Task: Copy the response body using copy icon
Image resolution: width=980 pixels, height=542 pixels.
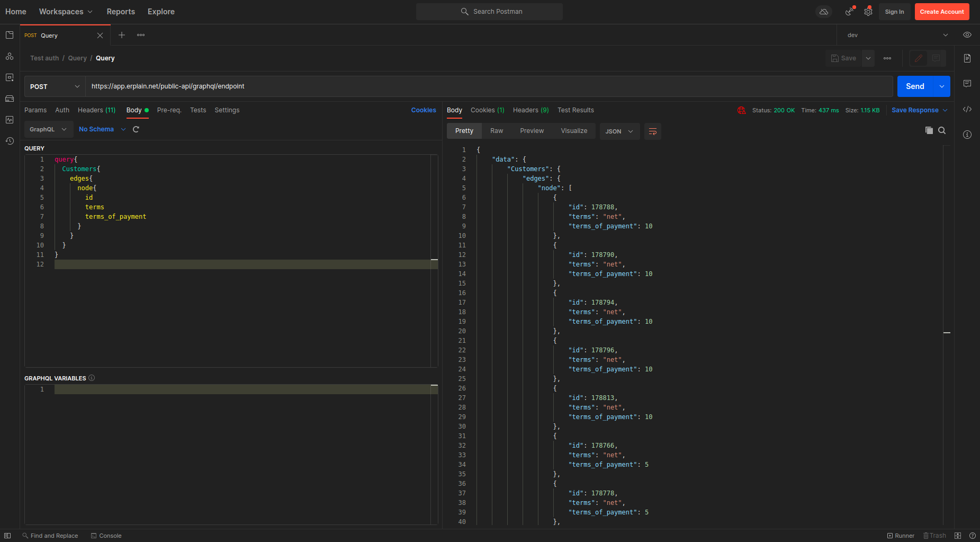Action: pos(929,130)
